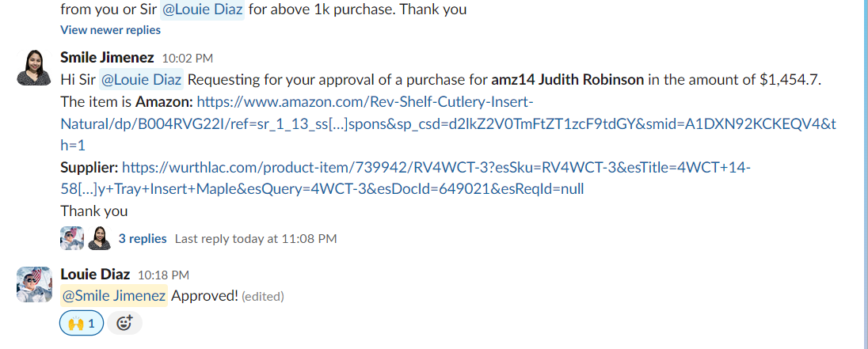Expand the 3 replies thread
This screenshot has width=868, height=349.
(143, 238)
